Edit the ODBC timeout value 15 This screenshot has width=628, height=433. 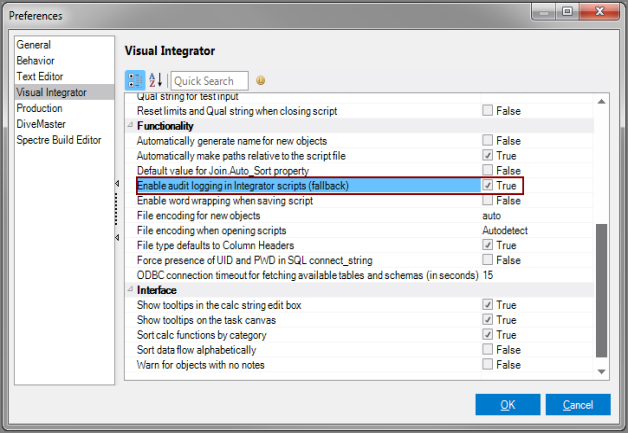(x=487, y=275)
